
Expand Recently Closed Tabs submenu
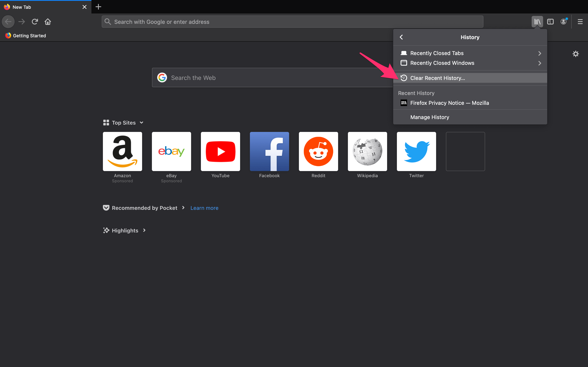click(470, 53)
